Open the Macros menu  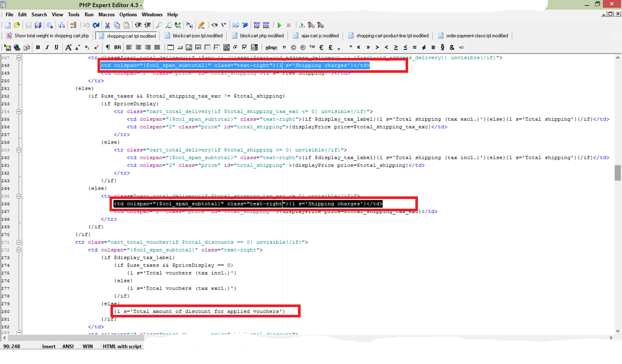[x=106, y=15]
